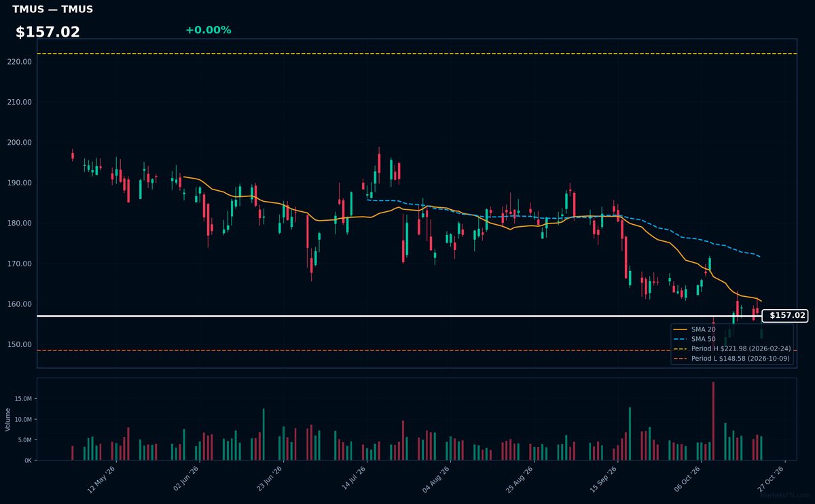The image size is (815, 504).
Task: Click the 14 Jul '26 date label
Action: (353, 479)
